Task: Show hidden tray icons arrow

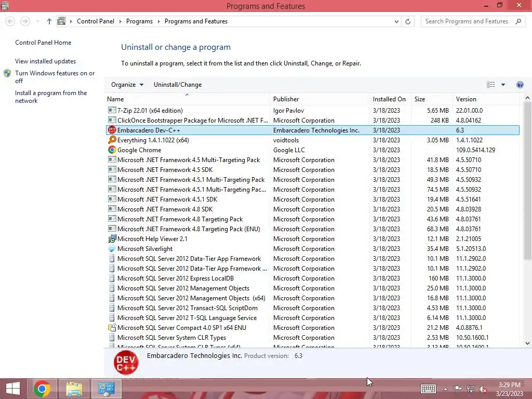Action: [x=445, y=389]
